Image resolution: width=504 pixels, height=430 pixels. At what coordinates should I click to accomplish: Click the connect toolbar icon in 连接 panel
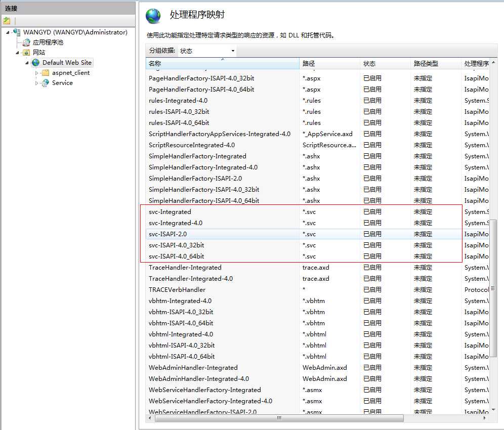coord(7,21)
